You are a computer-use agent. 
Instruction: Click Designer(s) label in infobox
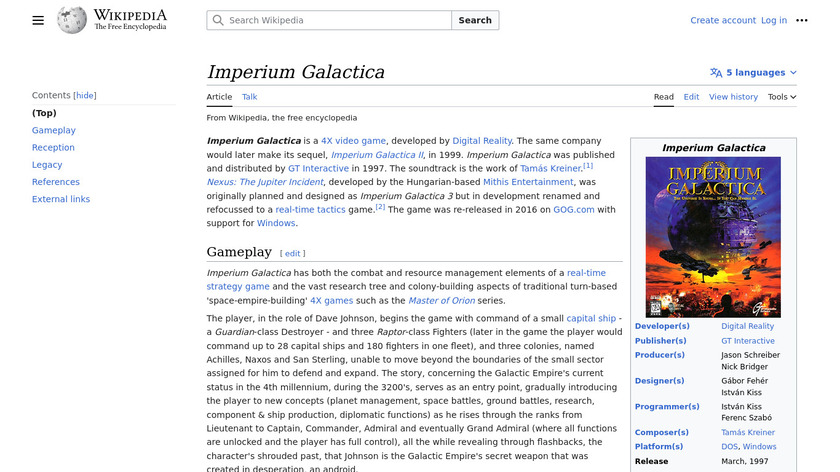[x=659, y=381]
